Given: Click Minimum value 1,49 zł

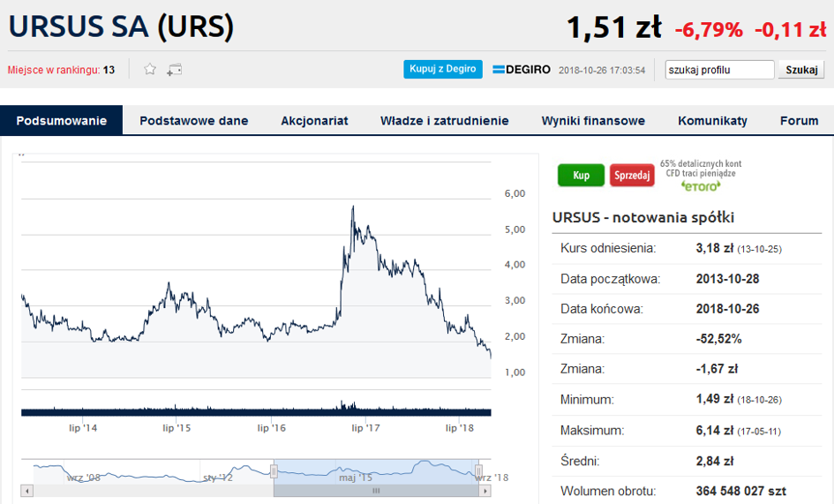Looking at the screenshot, I should click(714, 399).
